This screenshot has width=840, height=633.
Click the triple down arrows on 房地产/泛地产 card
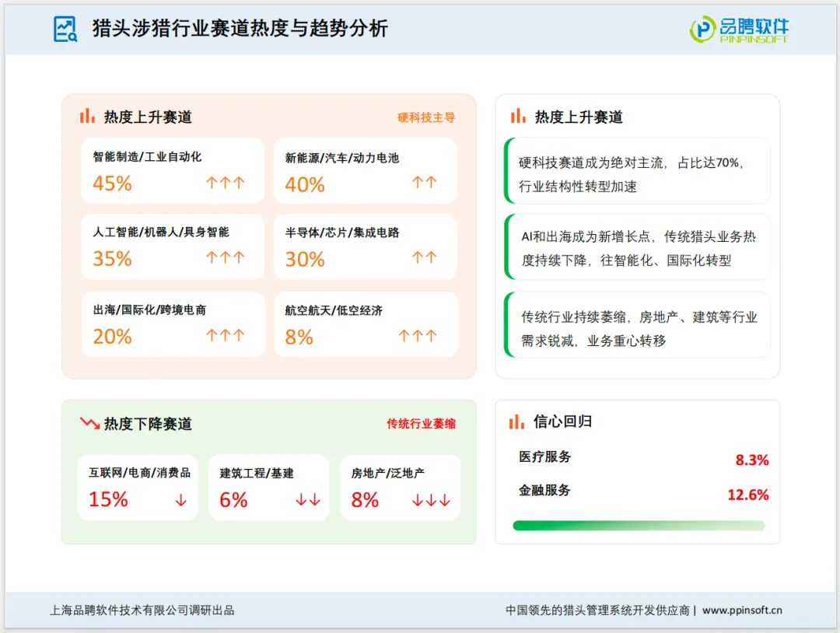(431, 501)
